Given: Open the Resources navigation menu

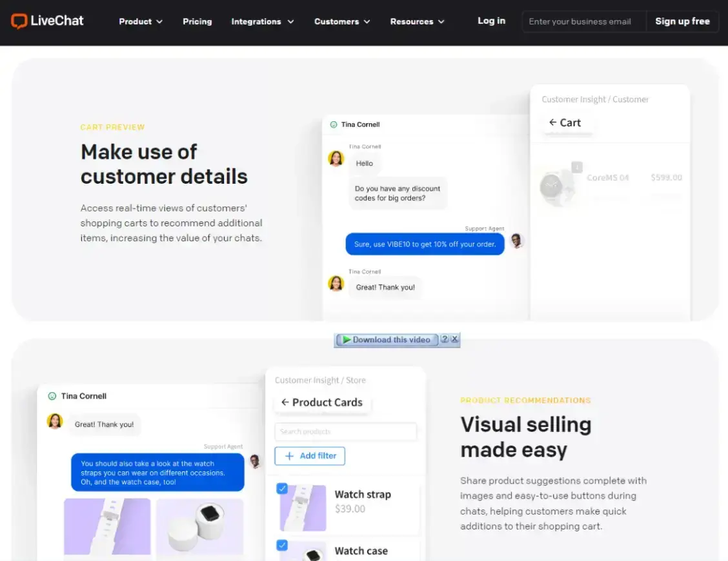Looking at the screenshot, I should coord(417,21).
